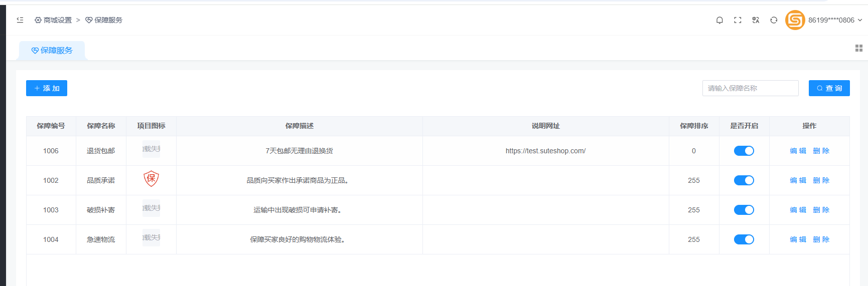Toggle off 品质承诺 enable switch

pyautogui.click(x=744, y=180)
